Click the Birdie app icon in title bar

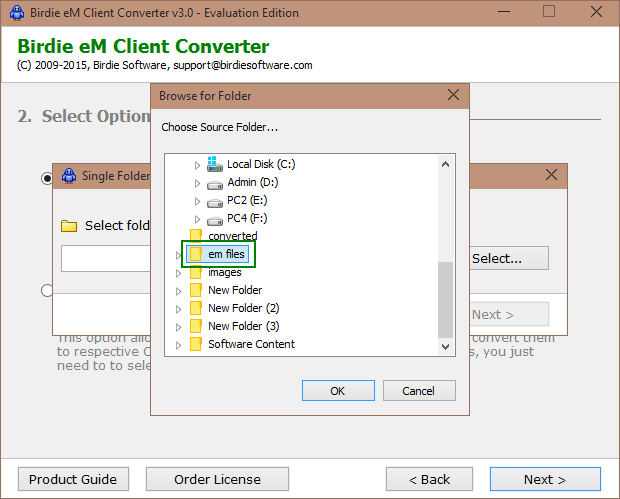[x=17, y=13]
